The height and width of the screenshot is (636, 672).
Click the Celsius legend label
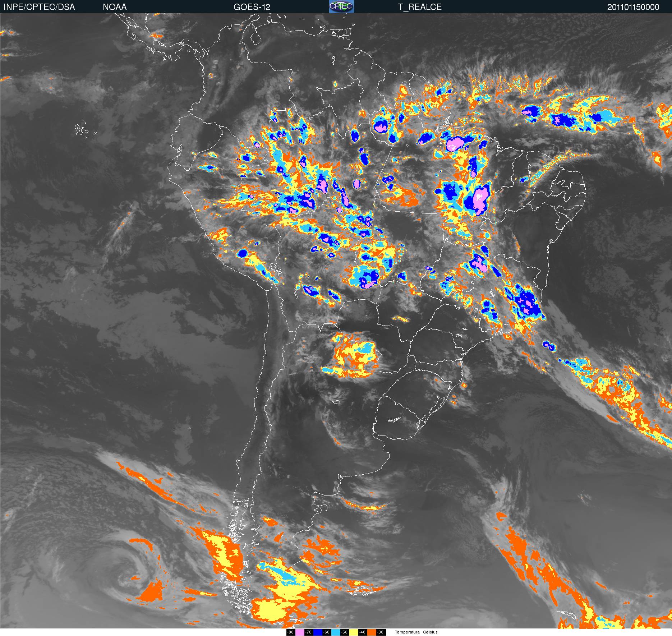tap(430, 632)
